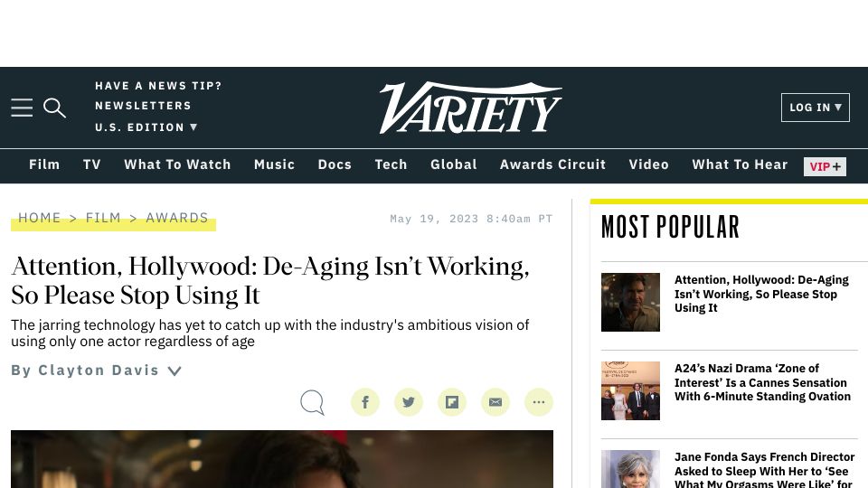This screenshot has width=868, height=488.
Task: Click the Cannes standing ovation thumbnail
Action: click(x=630, y=390)
